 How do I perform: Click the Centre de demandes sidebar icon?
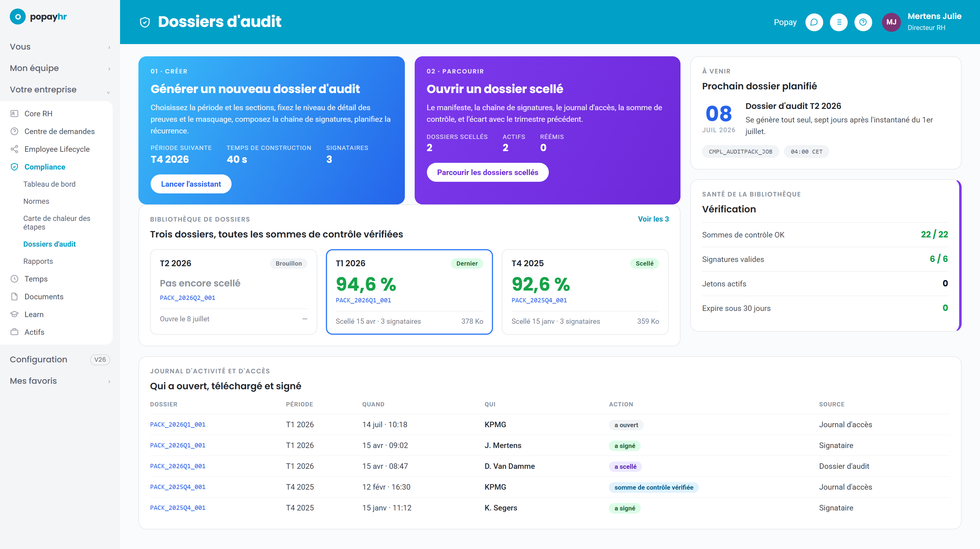pos(14,131)
